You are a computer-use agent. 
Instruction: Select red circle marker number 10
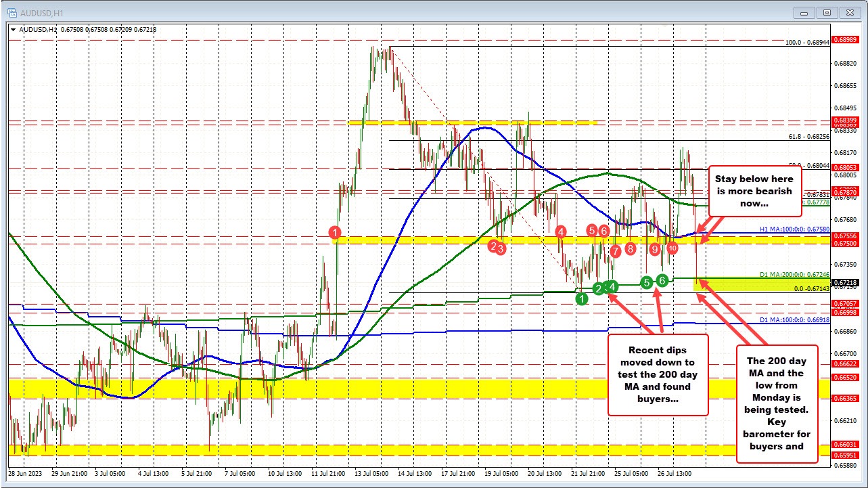tap(672, 248)
